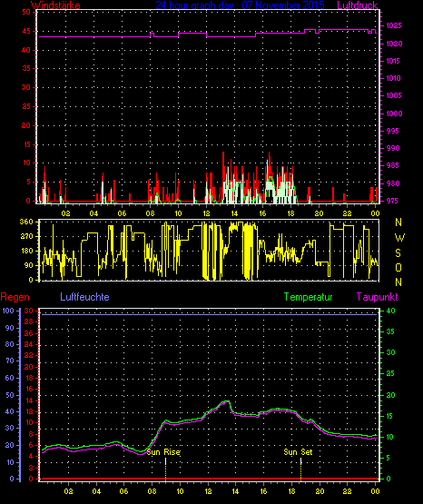Viewport: 423px width, 504px height.
Task: Click pressure axis value 1010
Action: coord(393,78)
